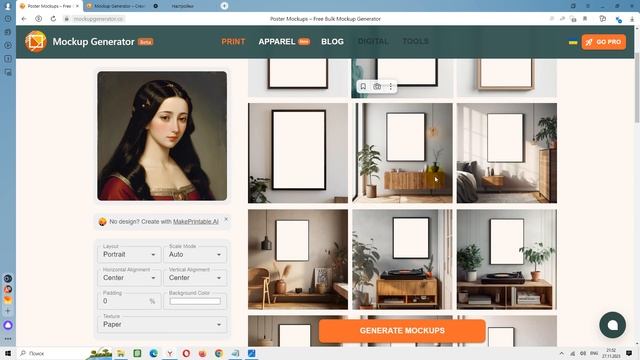Open the PRINT menu item
This screenshot has height=360, width=640.
click(x=233, y=42)
